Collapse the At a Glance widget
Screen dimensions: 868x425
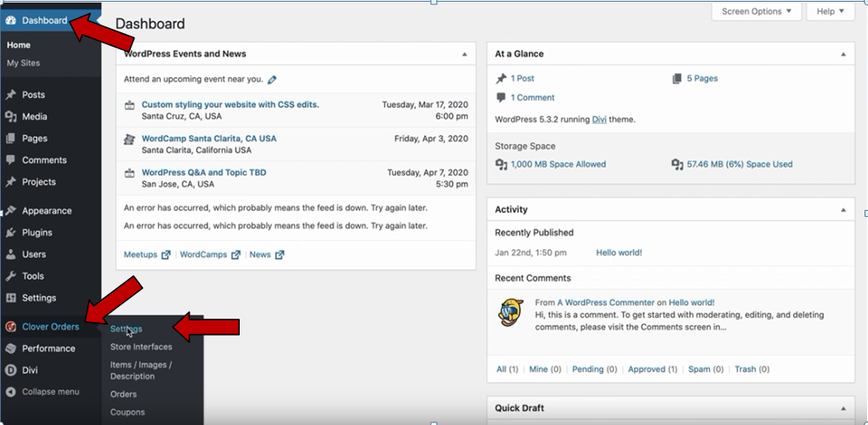[x=843, y=54]
